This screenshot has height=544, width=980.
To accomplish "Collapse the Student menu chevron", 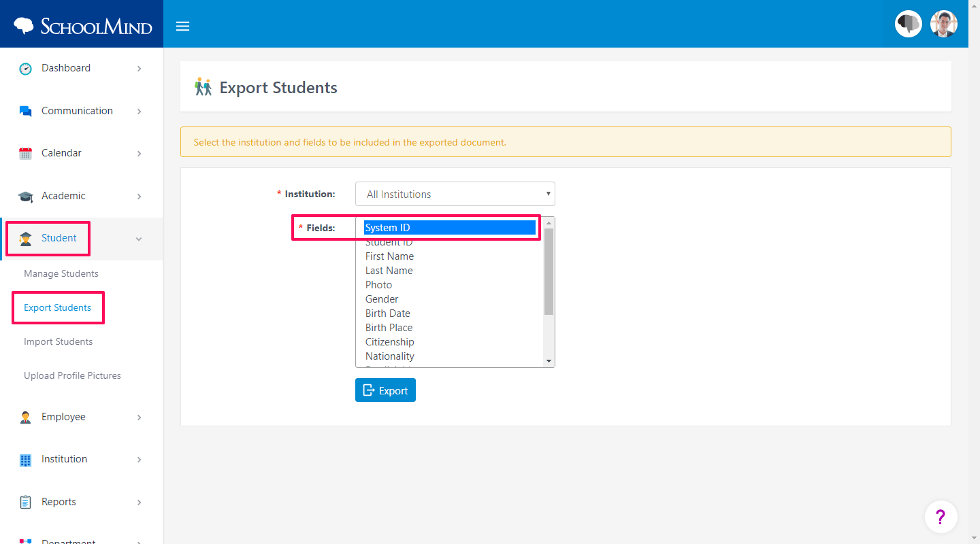I will (139, 239).
